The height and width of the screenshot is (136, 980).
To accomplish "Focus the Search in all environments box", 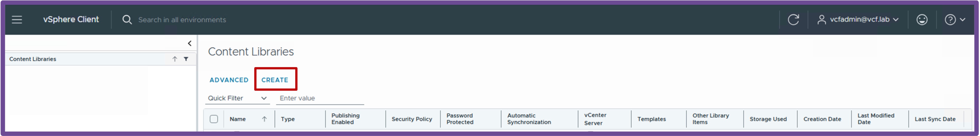I will point(182,20).
